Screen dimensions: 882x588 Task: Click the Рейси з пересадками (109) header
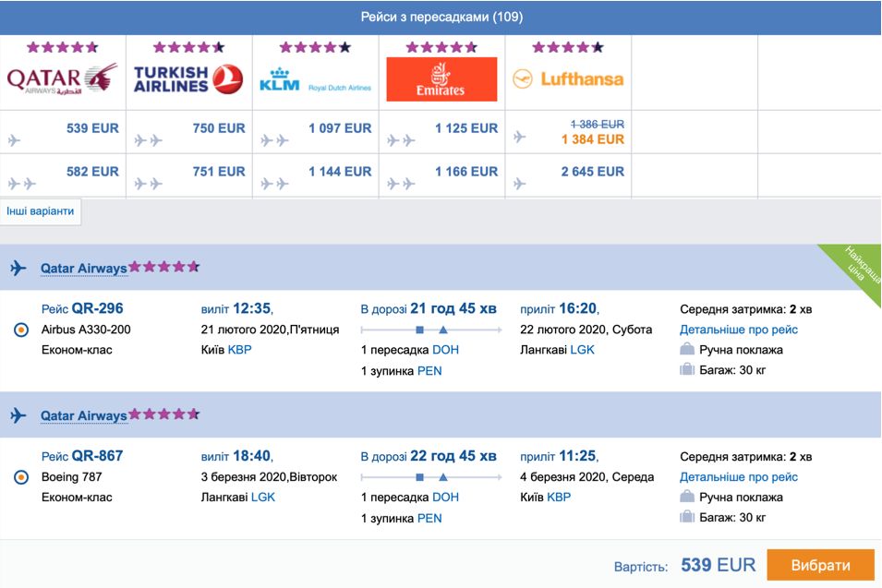[441, 17]
